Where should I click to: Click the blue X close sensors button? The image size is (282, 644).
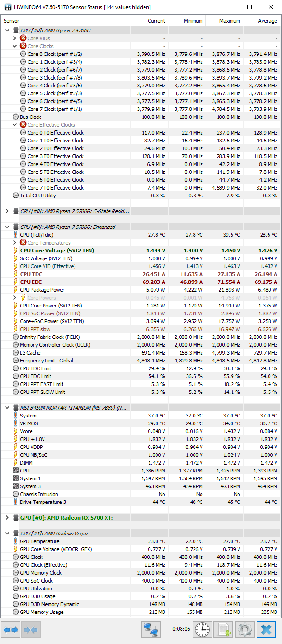(266, 629)
